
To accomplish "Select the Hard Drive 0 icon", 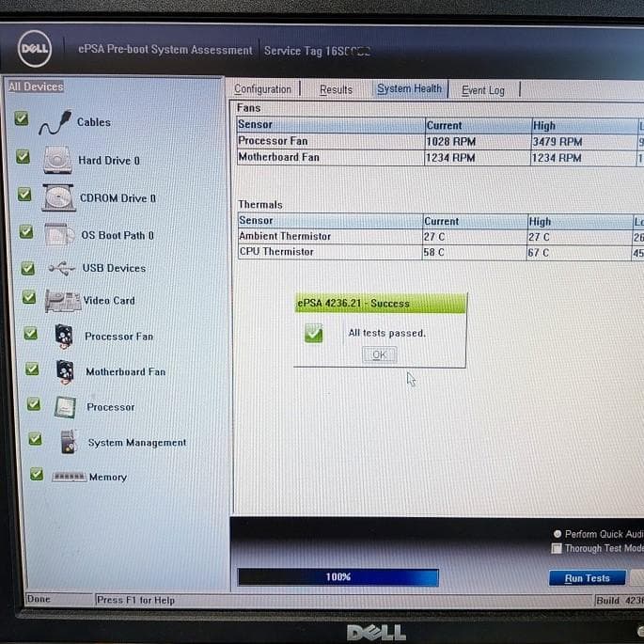I will [x=57, y=160].
